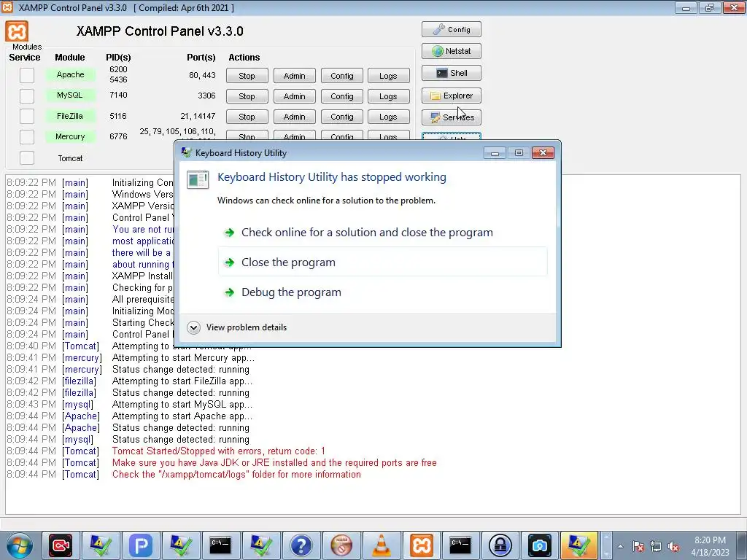Click MySQL port value 3306
Image resolution: width=747 pixels, height=560 pixels.
click(206, 96)
